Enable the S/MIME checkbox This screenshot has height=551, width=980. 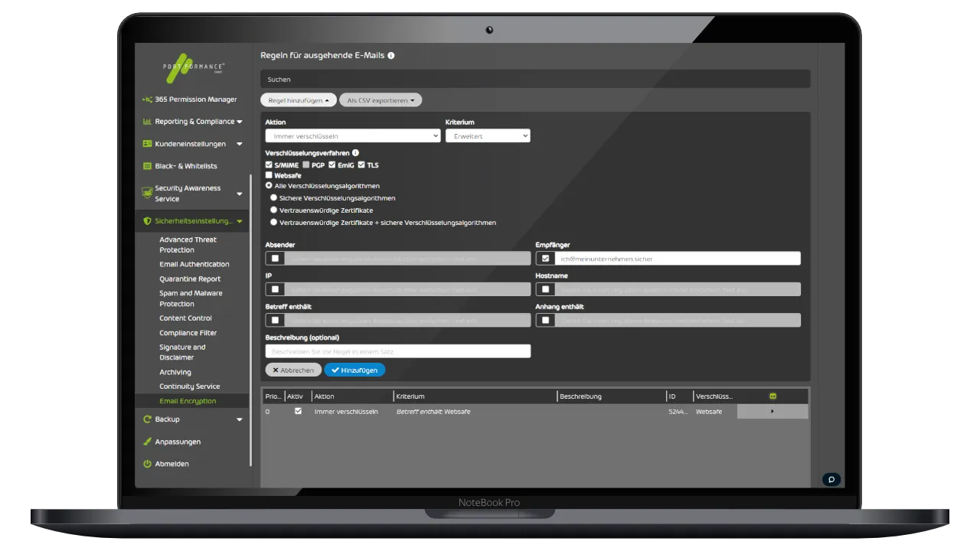point(269,165)
